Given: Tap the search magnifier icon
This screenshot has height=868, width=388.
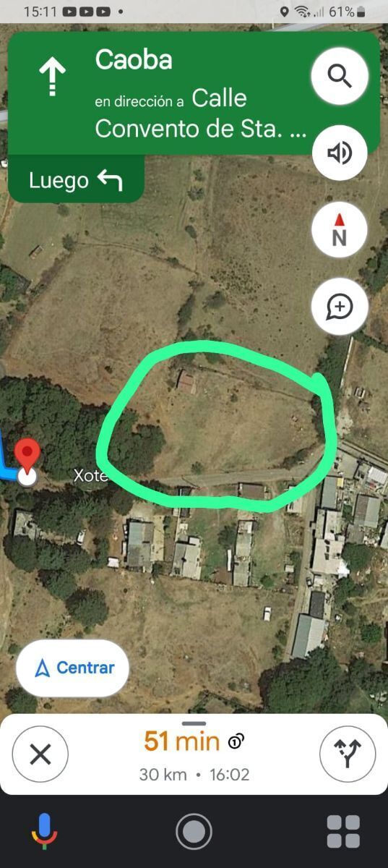Looking at the screenshot, I should coord(340,76).
